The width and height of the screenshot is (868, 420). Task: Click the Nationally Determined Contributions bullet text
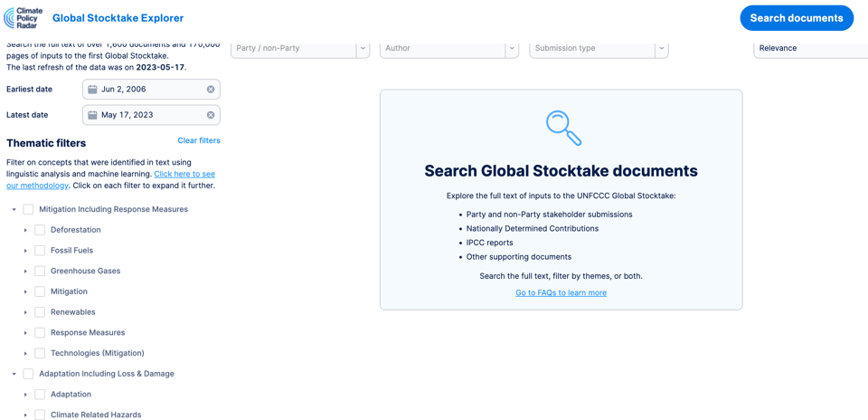(532, 228)
